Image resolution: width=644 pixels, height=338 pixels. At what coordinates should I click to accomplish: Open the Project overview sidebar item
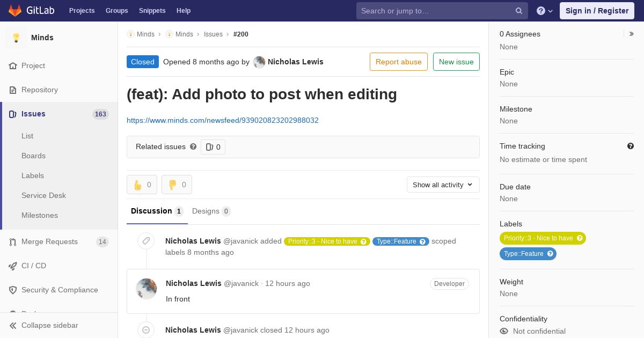33,65
